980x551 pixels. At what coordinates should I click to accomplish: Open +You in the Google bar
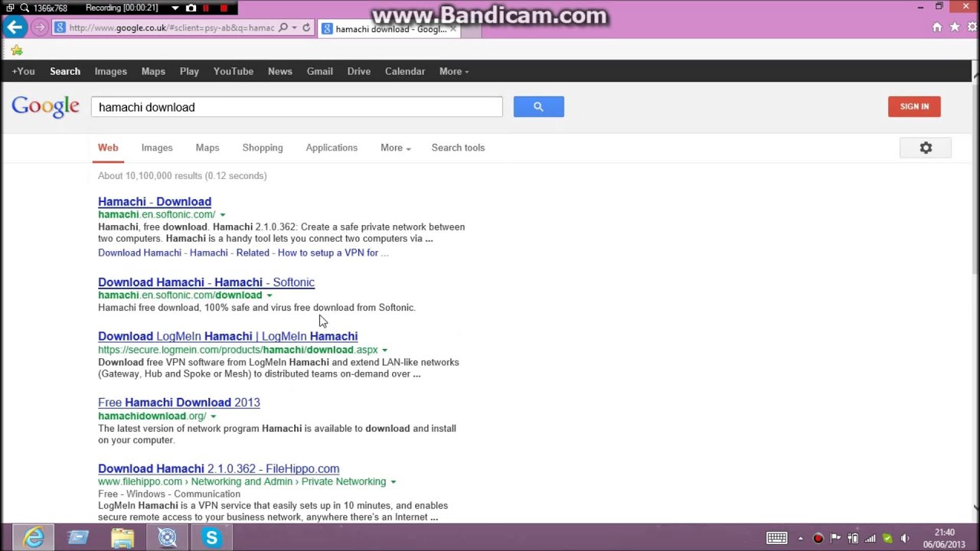23,71
